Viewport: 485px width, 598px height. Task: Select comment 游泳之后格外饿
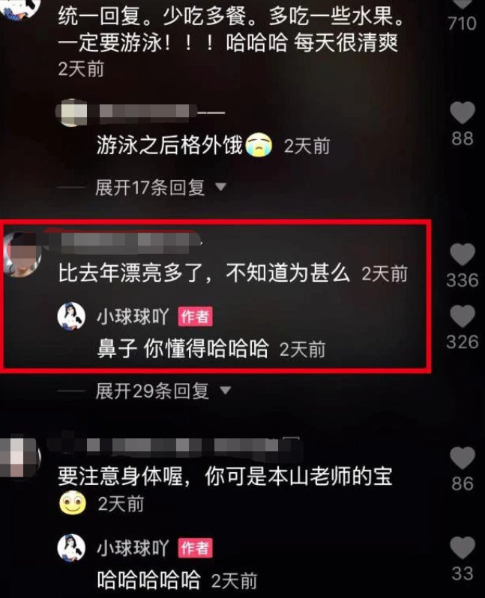coord(170,145)
